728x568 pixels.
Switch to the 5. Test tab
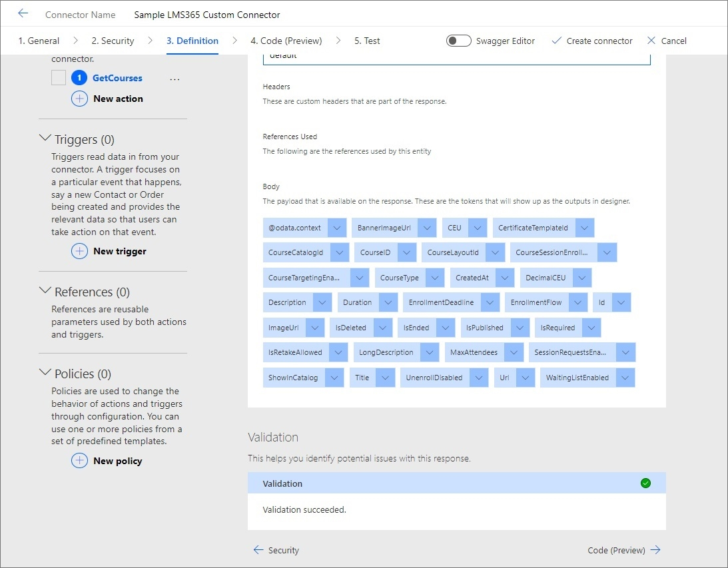pos(367,41)
